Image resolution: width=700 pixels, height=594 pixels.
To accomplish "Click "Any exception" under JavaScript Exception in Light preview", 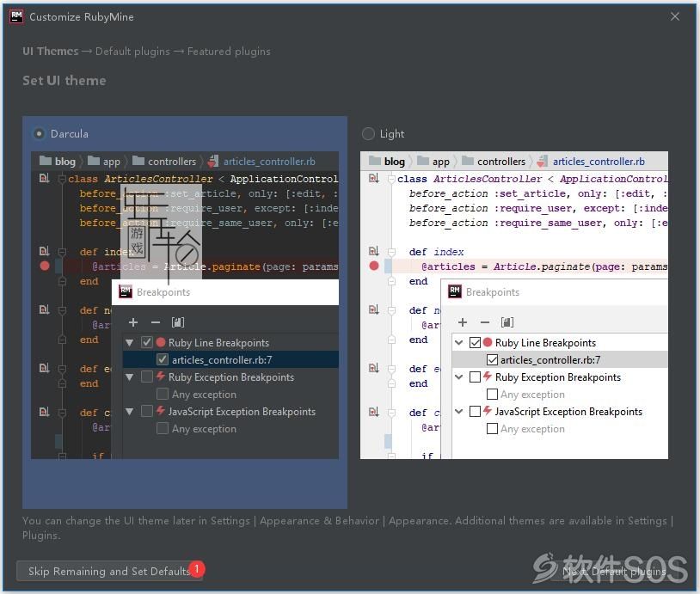I will click(532, 429).
